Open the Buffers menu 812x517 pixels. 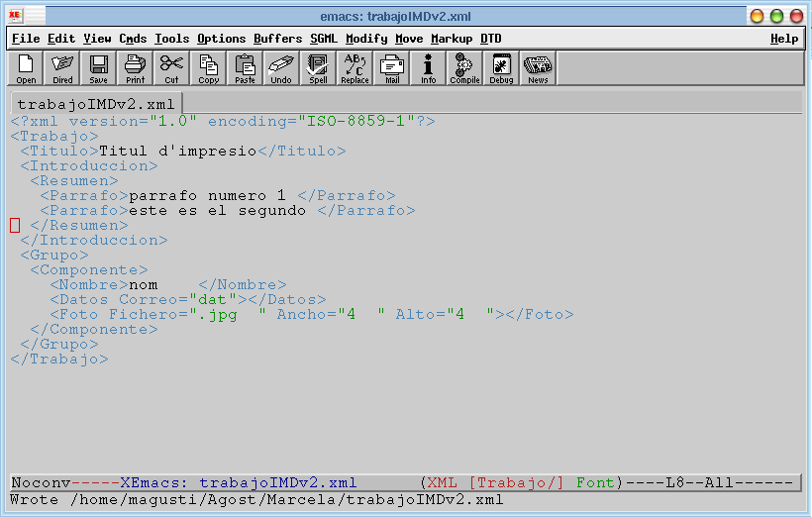point(277,39)
